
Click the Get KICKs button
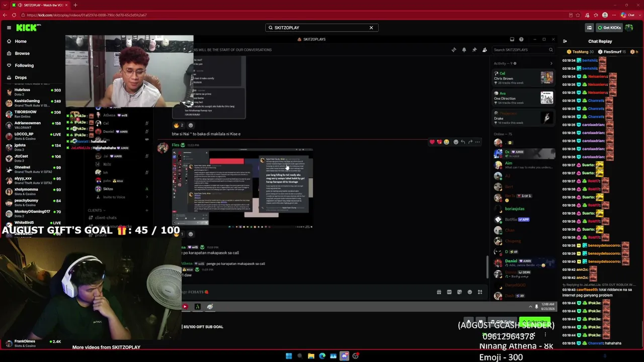[x=609, y=28]
